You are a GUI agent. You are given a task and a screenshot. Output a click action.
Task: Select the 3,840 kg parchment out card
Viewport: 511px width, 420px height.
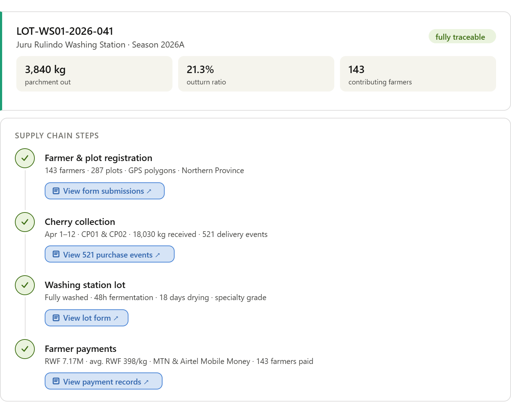pyautogui.click(x=94, y=74)
